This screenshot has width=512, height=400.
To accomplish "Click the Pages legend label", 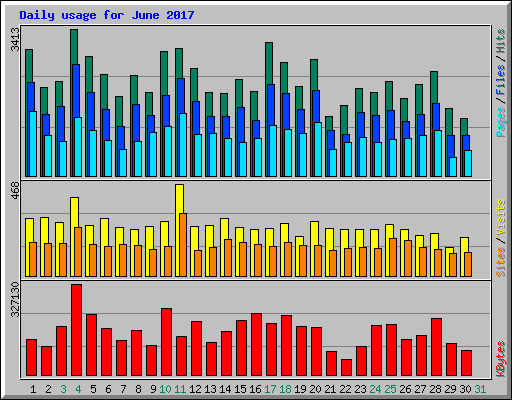I will pyautogui.click(x=501, y=122).
